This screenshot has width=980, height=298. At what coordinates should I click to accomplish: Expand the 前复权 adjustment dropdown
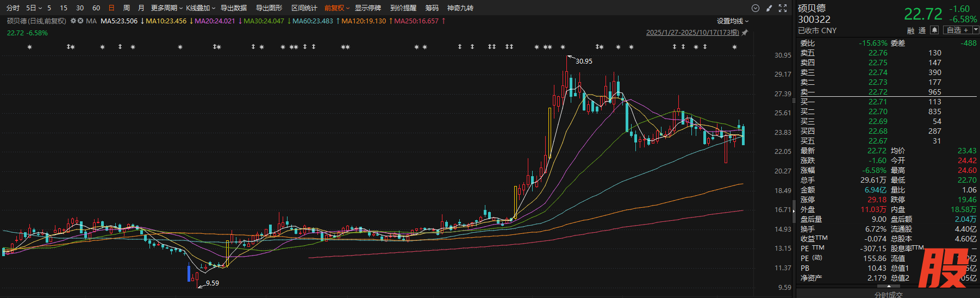(x=337, y=8)
